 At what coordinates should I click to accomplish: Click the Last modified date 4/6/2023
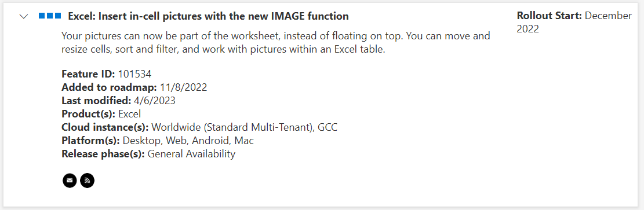(154, 101)
